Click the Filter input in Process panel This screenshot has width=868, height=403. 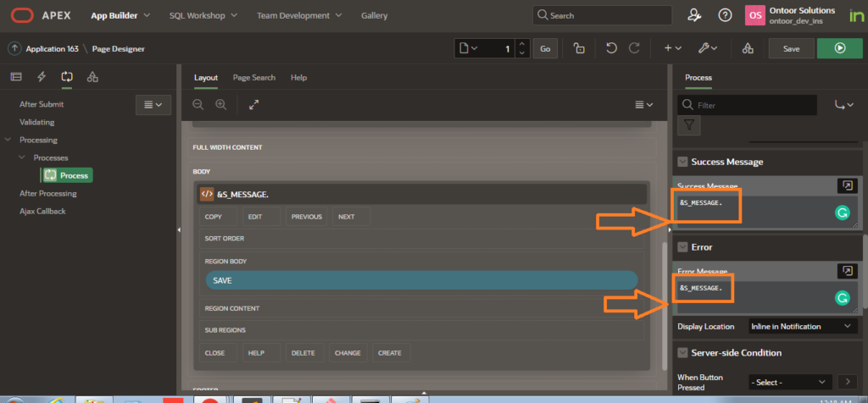(754, 105)
